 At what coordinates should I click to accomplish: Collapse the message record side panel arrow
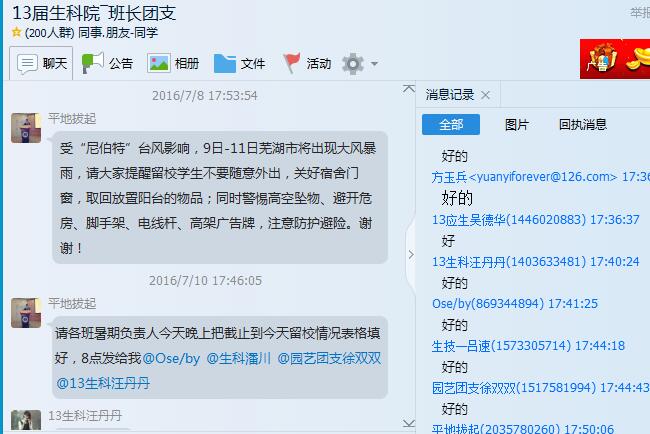point(411,255)
